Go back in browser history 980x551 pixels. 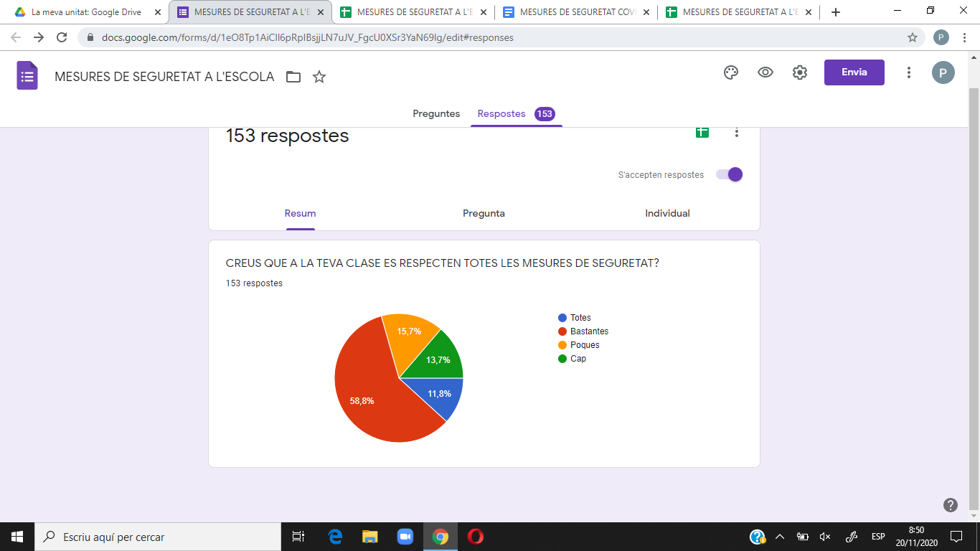pos(16,37)
